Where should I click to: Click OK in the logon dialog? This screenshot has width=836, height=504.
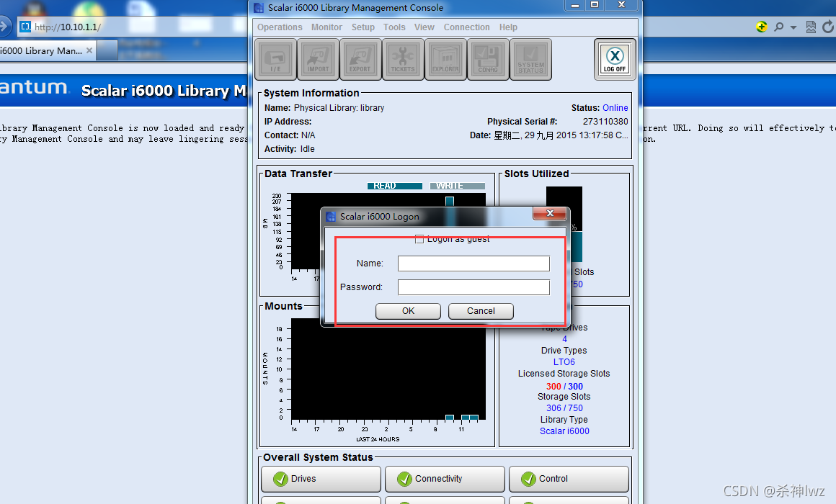coord(408,311)
